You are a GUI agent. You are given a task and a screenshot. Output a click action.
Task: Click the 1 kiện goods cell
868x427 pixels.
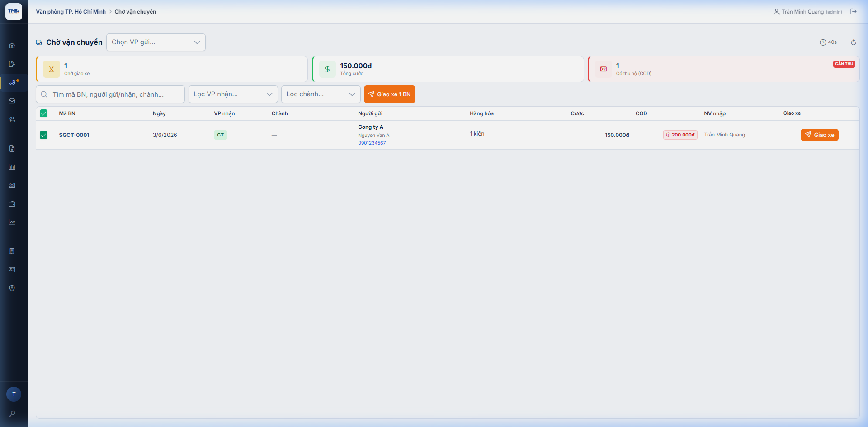[477, 134]
